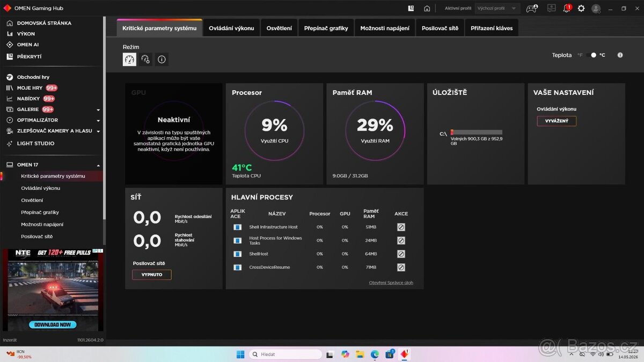
Task: Open Task View from the taskbar
Action: [x=330, y=354]
